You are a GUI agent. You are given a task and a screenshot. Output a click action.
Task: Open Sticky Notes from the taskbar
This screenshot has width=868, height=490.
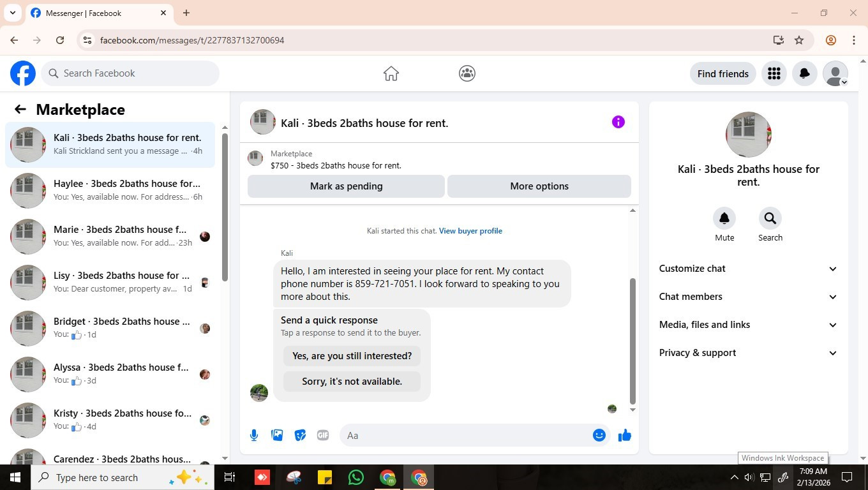coord(325,477)
